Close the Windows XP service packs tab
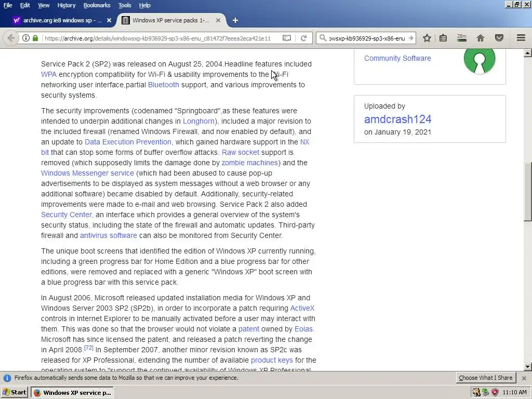 [x=218, y=20]
